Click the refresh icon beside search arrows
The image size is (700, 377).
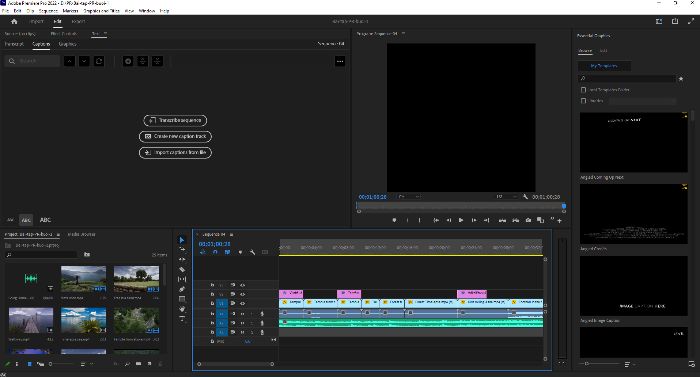99,61
